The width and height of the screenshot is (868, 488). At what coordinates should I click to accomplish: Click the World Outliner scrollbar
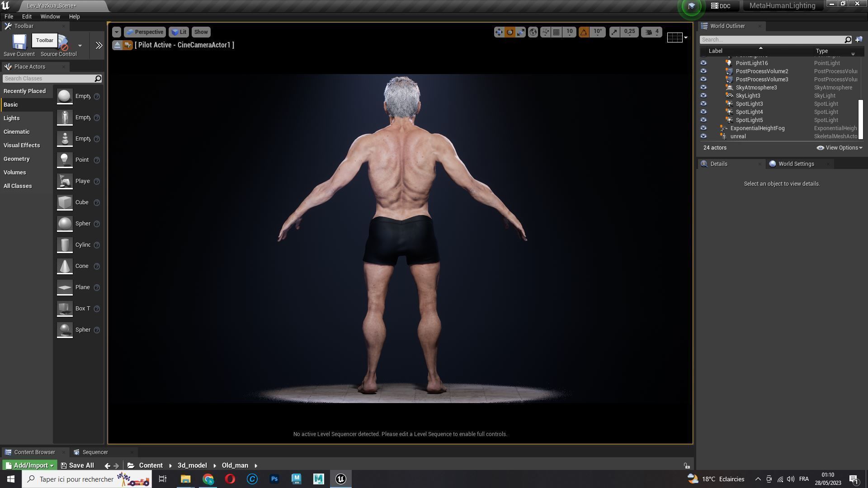point(861,120)
